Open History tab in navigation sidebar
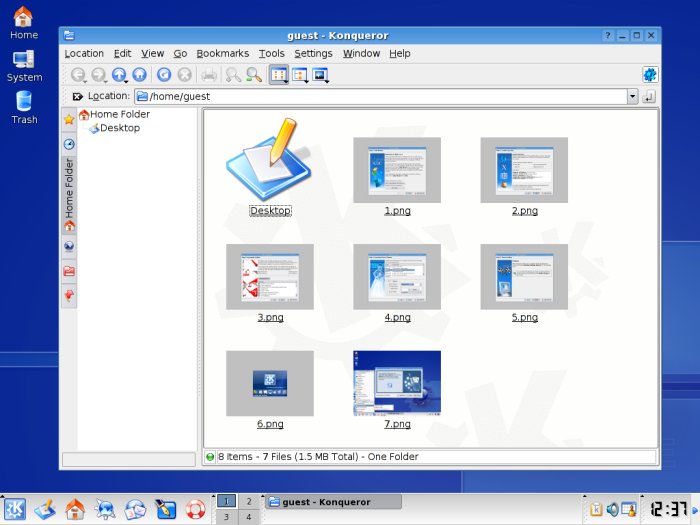Viewport: 700px width, 525px height. click(x=69, y=144)
